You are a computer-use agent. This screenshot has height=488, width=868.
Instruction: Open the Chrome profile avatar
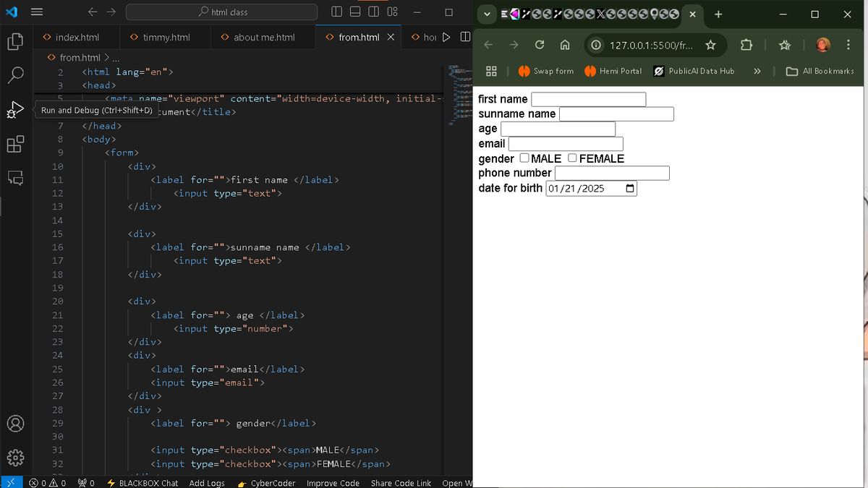pyautogui.click(x=823, y=45)
